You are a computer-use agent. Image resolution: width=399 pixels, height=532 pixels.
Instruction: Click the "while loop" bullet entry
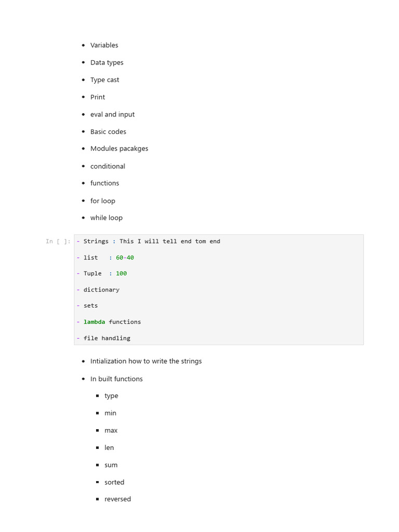pos(106,218)
